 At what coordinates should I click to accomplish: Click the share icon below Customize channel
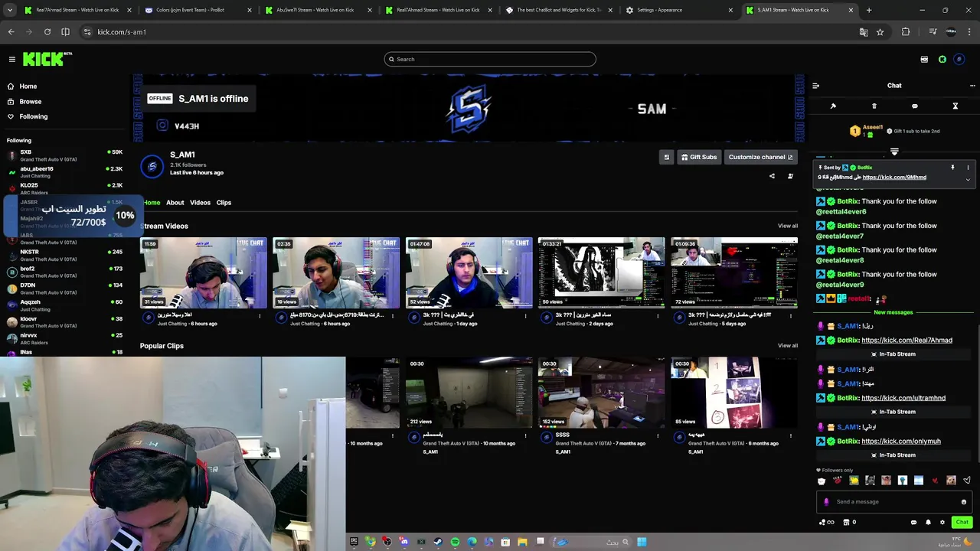click(x=772, y=176)
